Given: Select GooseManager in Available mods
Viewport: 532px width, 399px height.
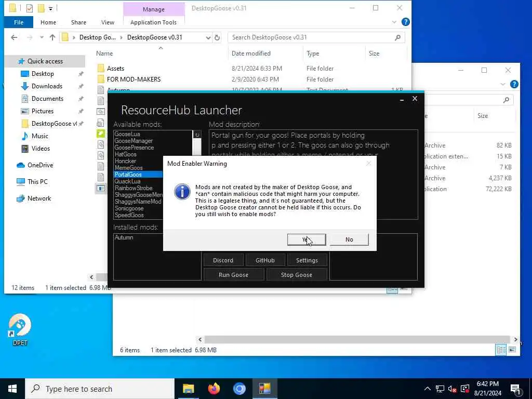Looking at the screenshot, I should pyautogui.click(x=134, y=141).
